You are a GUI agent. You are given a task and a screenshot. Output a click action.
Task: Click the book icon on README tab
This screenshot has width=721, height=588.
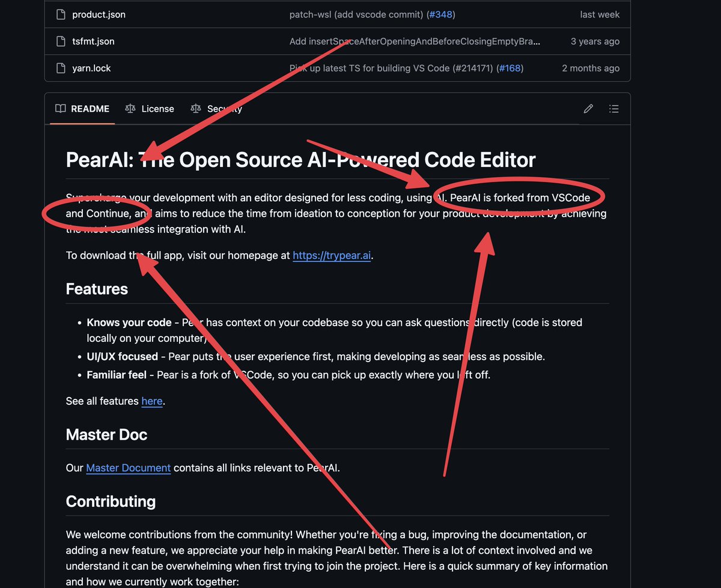(x=60, y=109)
